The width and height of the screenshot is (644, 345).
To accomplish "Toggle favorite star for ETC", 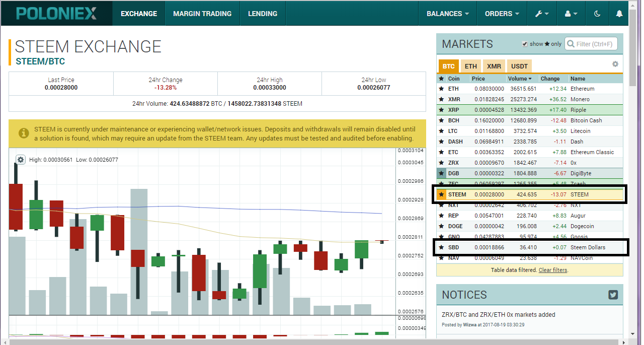I will pyautogui.click(x=441, y=152).
